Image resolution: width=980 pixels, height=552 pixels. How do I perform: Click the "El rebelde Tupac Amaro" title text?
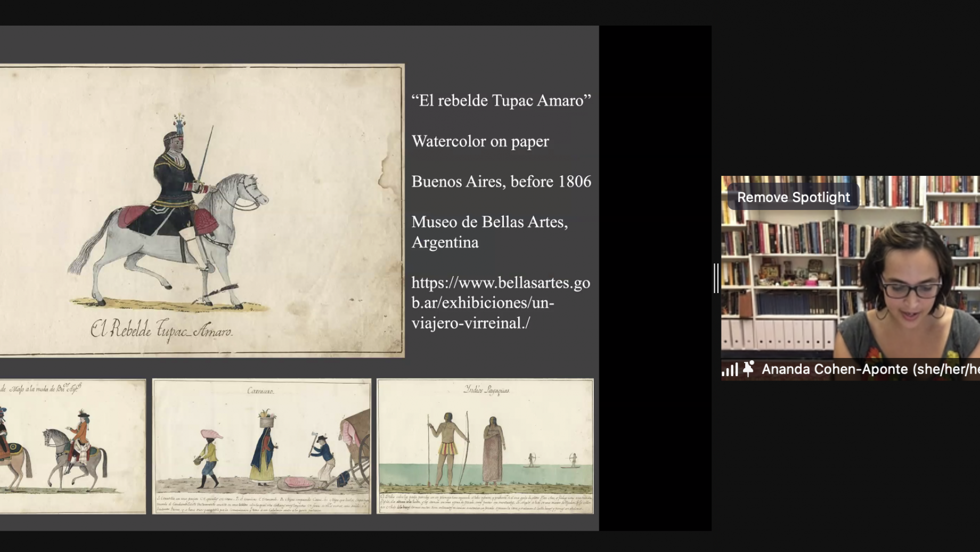pyautogui.click(x=501, y=101)
